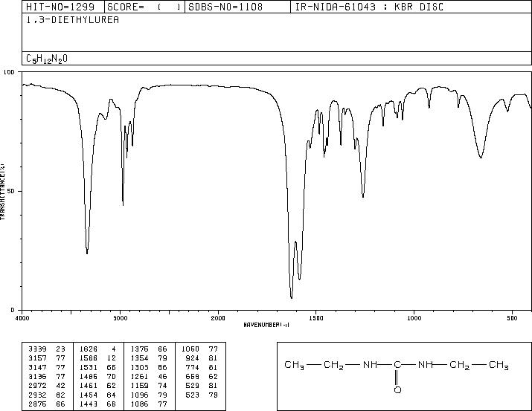This screenshot has width=532, height=411.
Task: Select the 3157 peak table entry
Action: coord(46,358)
